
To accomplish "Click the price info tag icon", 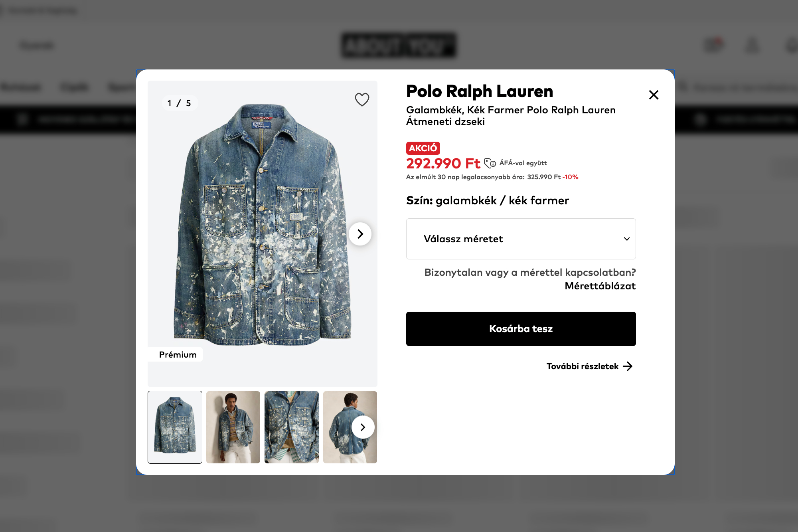I will point(490,163).
